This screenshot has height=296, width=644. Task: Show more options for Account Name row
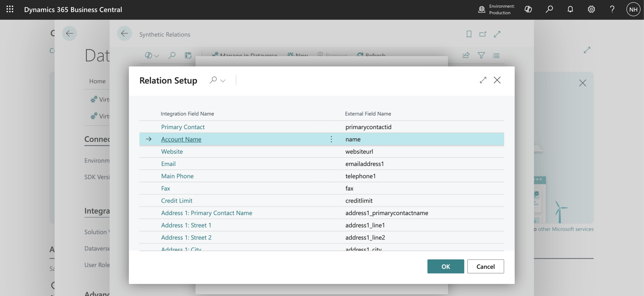click(331, 139)
